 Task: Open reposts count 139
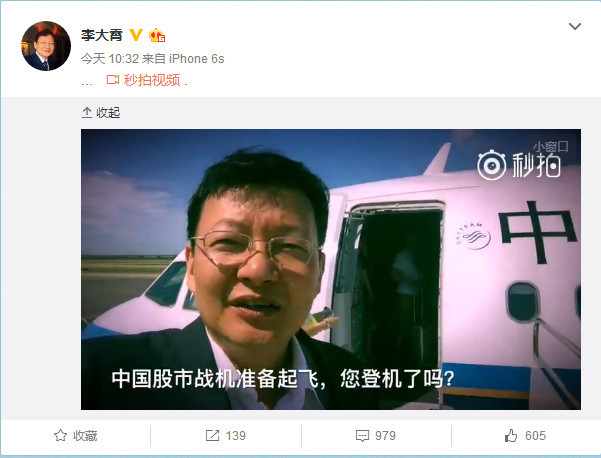235,436
